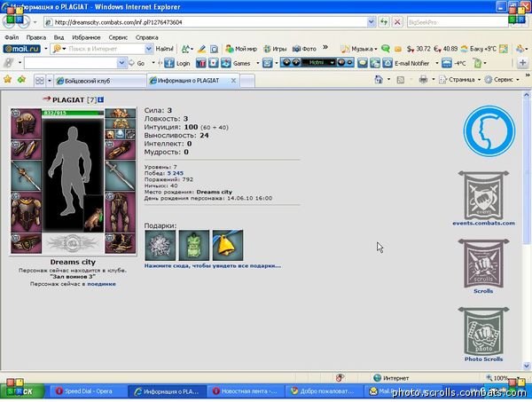Click the yellow mail envelope icon
The image size is (532, 402).
click(x=398, y=49)
